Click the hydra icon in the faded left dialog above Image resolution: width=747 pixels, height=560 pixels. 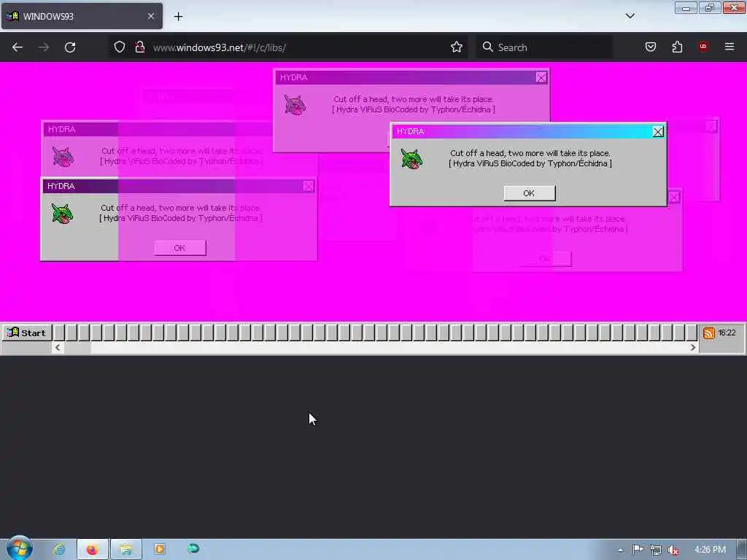63,157
